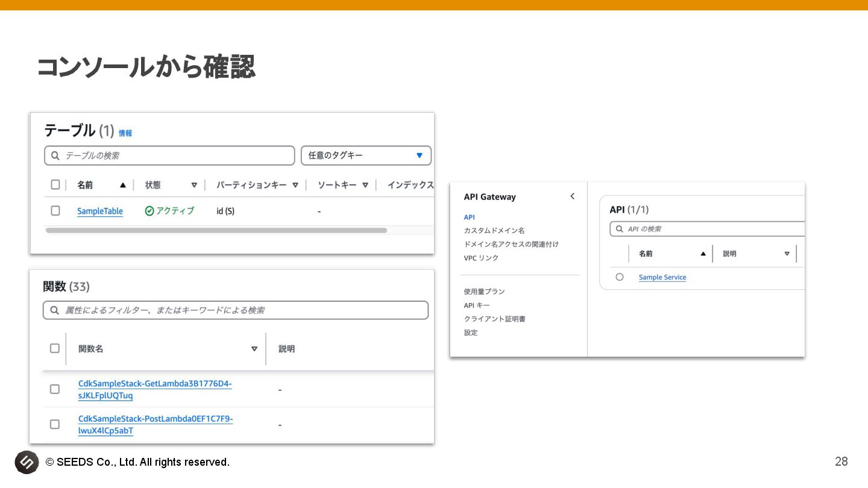Sort API list by 名前 arrow
This screenshot has width=868, height=488.
pyautogui.click(x=703, y=254)
